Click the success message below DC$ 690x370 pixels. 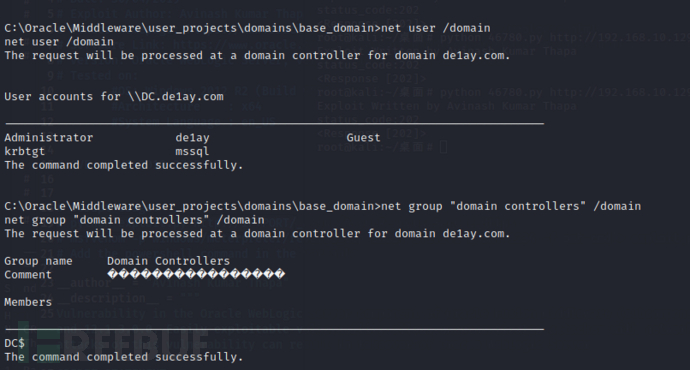[x=124, y=357]
